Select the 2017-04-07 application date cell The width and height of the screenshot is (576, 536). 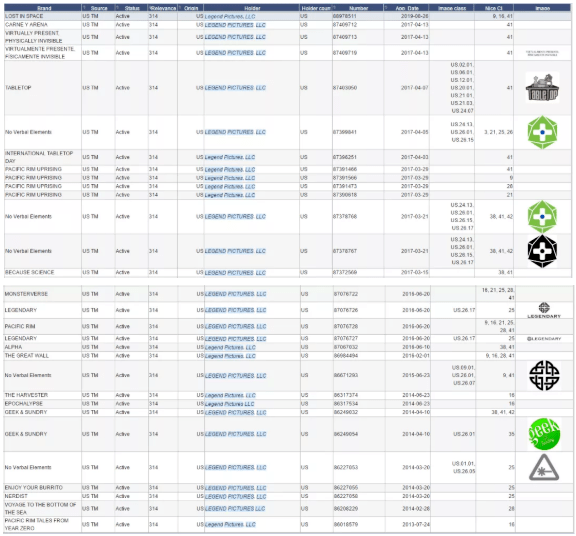(x=407, y=88)
